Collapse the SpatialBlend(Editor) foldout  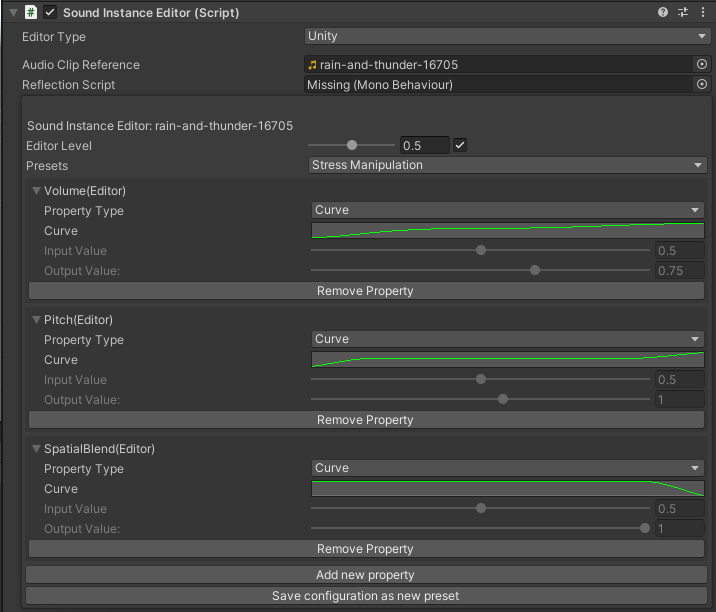[x=36, y=449]
